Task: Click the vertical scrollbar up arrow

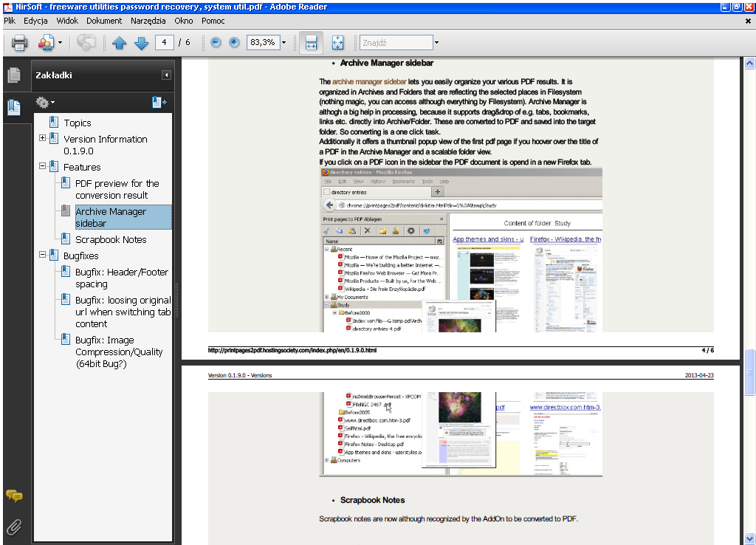Action: (x=749, y=64)
